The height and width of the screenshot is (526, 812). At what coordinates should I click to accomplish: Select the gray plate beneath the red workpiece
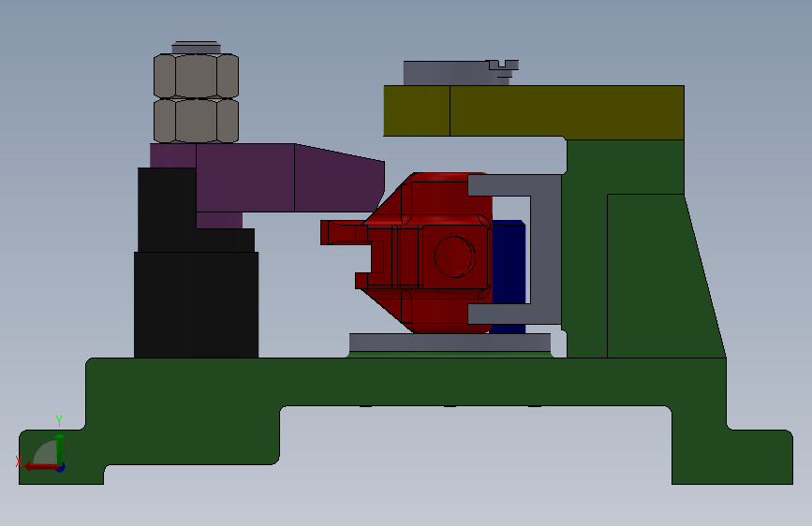(x=450, y=343)
